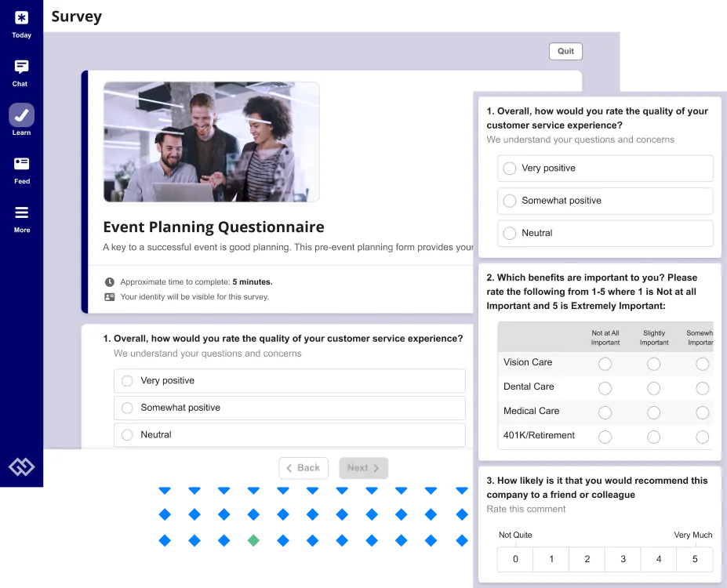Click 'Your identity will be visible' note
The height and width of the screenshot is (588, 727).
coord(194,297)
